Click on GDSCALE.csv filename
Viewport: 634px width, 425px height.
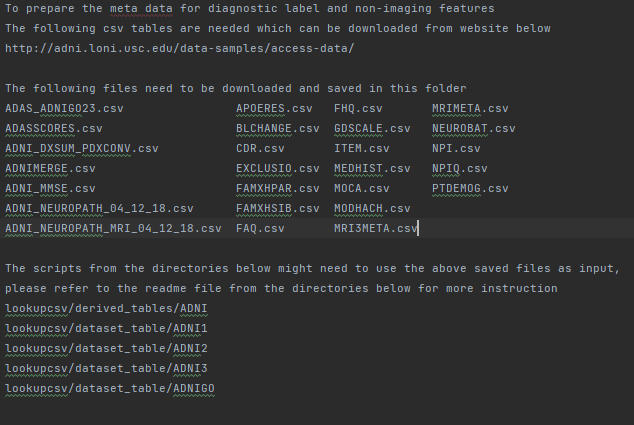(372, 129)
